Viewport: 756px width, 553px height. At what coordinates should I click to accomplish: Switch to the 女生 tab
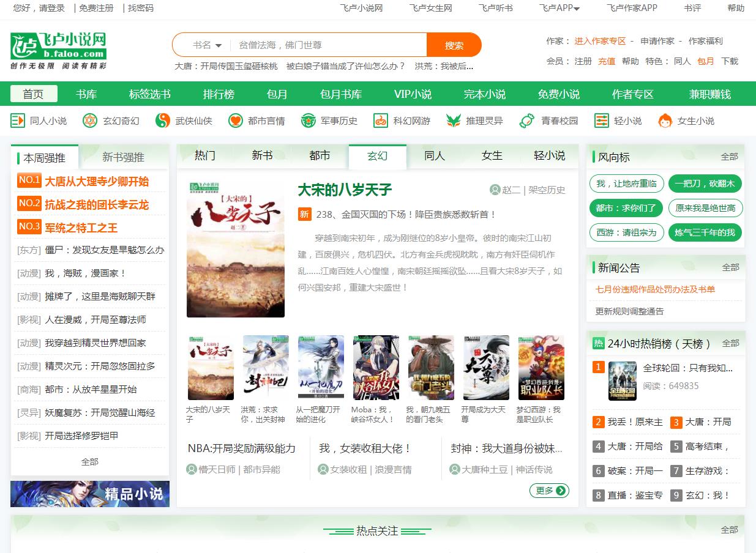coord(492,155)
